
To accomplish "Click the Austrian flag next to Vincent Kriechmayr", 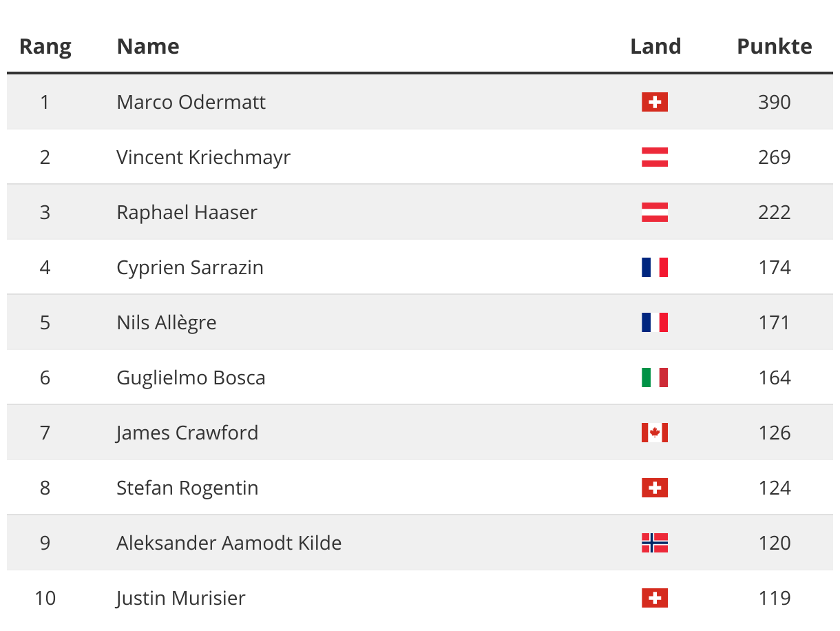I will 655,157.
